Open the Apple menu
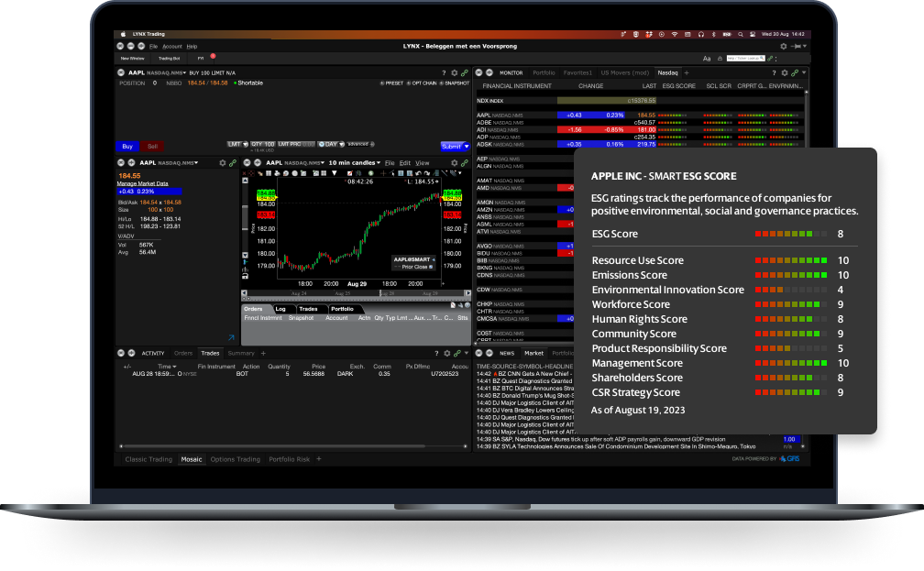 click(123, 34)
